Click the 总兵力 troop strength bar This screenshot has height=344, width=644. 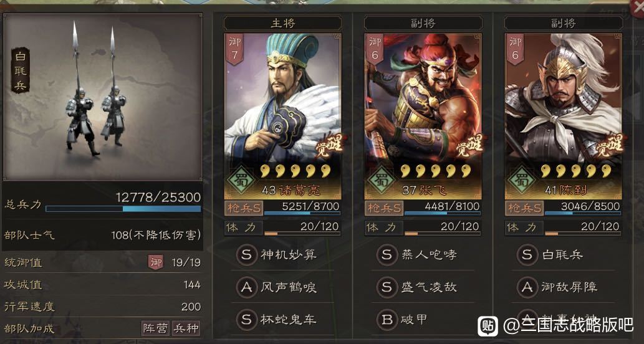[x=123, y=209]
